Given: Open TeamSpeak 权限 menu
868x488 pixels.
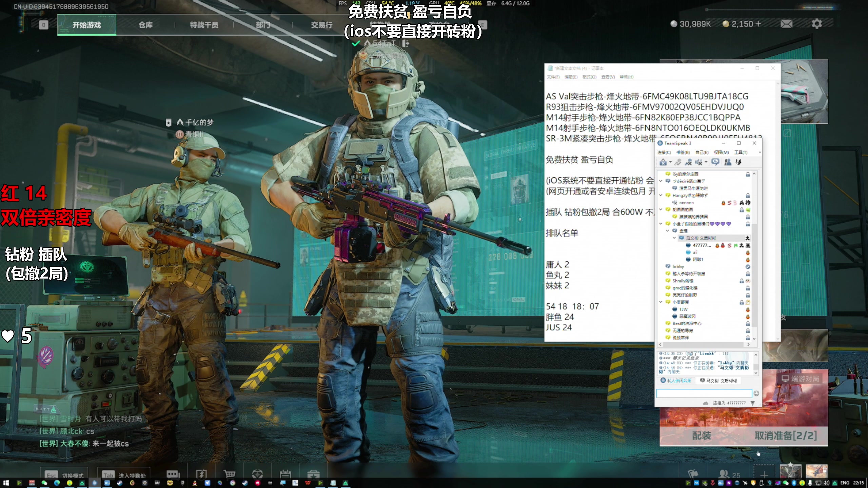Looking at the screenshot, I should pos(721,152).
